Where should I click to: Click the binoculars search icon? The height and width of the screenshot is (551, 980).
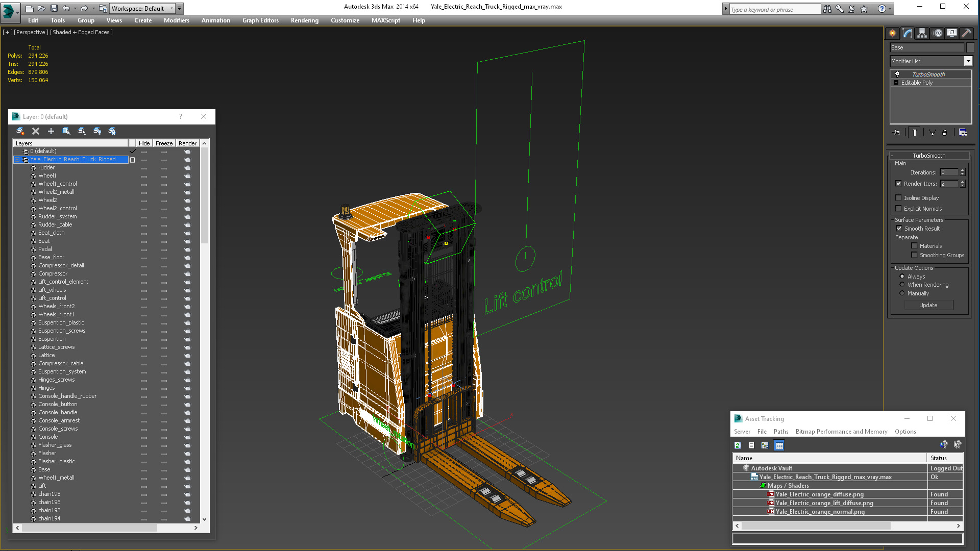[x=827, y=9]
